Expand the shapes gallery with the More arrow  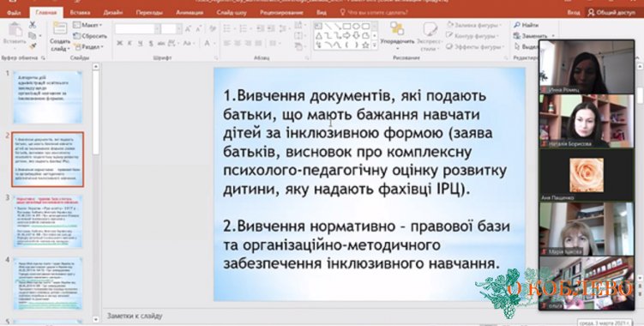tap(375, 46)
